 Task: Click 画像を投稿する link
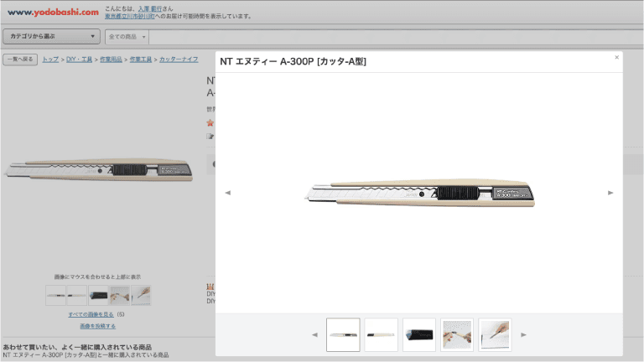(x=98, y=326)
